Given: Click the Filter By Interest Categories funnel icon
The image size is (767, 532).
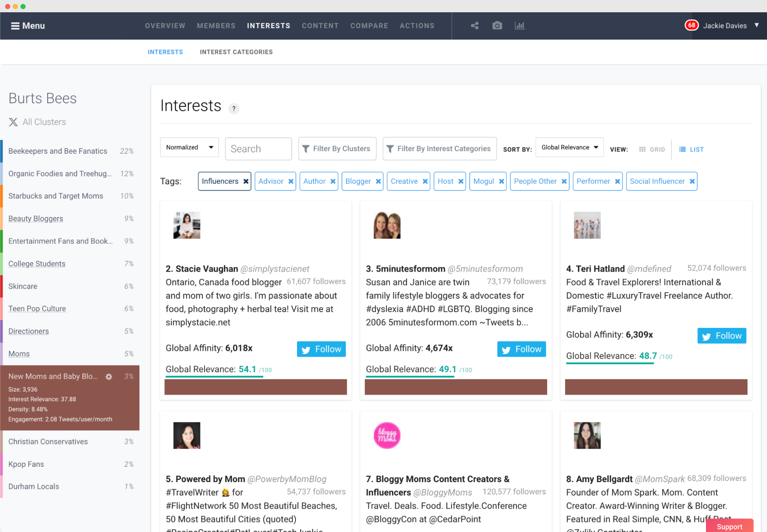Looking at the screenshot, I should click(x=391, y=148).
